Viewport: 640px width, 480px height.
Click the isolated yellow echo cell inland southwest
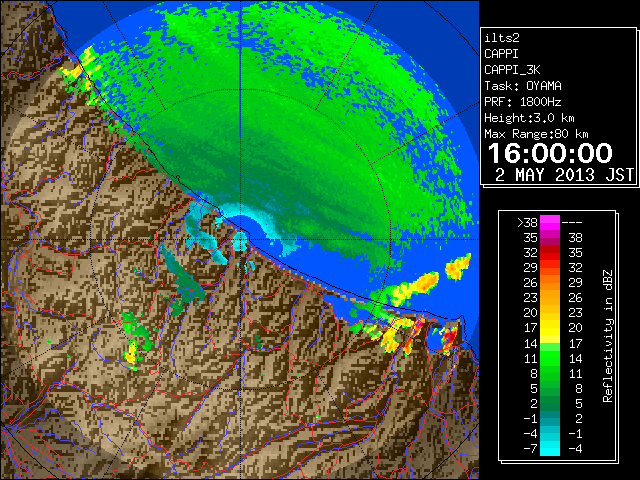point(131,354)
